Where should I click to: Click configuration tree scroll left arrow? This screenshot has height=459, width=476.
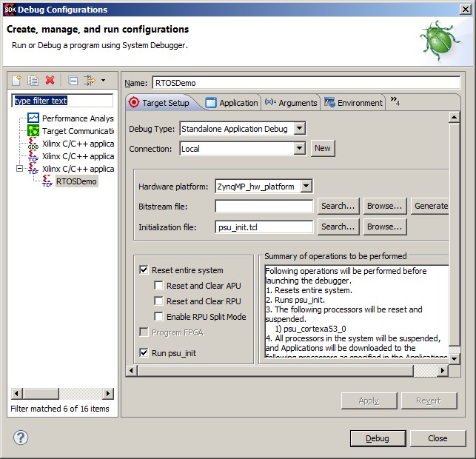[x=17, y=394]
